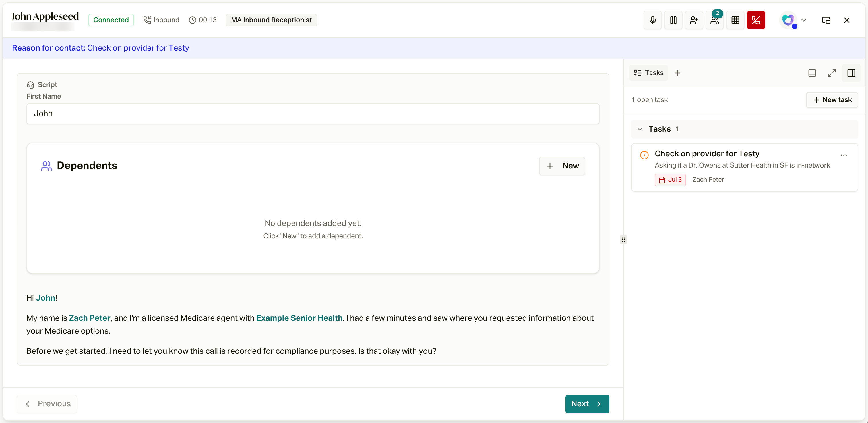Dock tasks panel to bottom layout
The image size is (868, 423).
(x=812, y=73)
